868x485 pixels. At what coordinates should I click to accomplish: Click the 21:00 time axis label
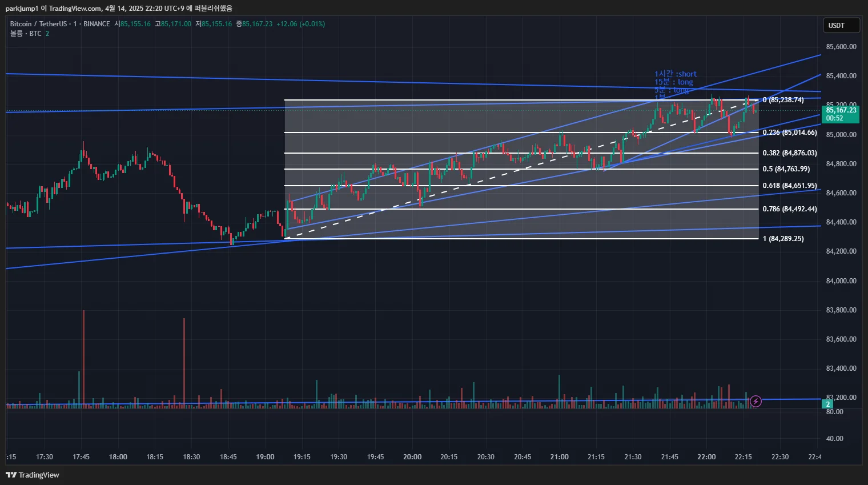[x=559, y=457]
